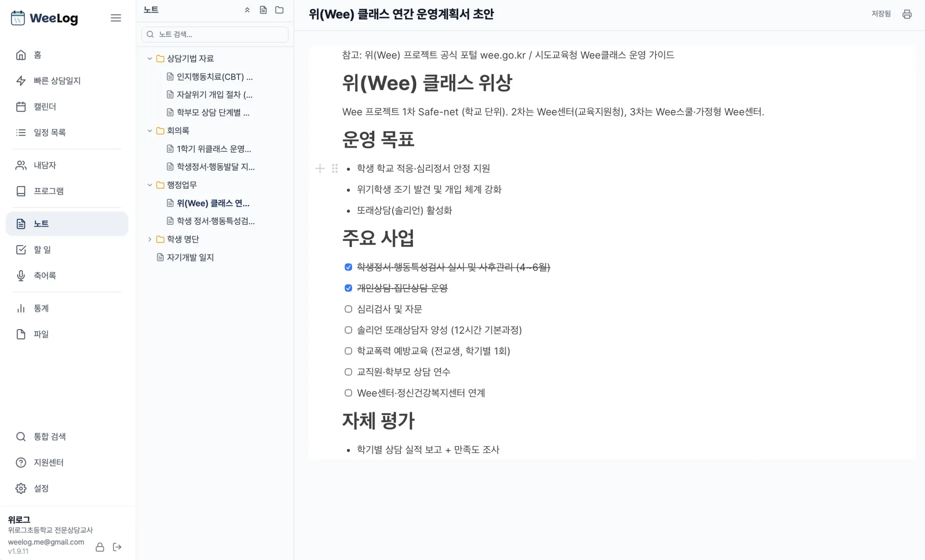Open 자살위기 개입 절차 note
Viewport: 925px width, 560px height.
pos(215,95)
